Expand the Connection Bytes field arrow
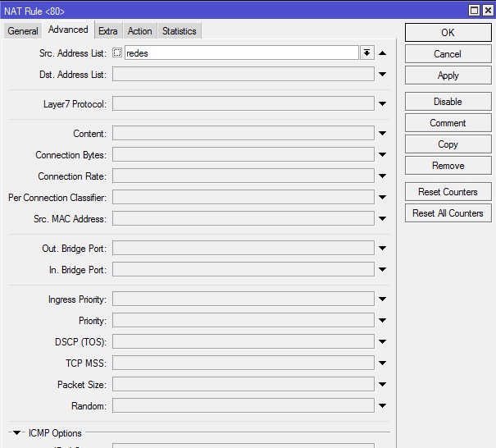 click(383, 155)
